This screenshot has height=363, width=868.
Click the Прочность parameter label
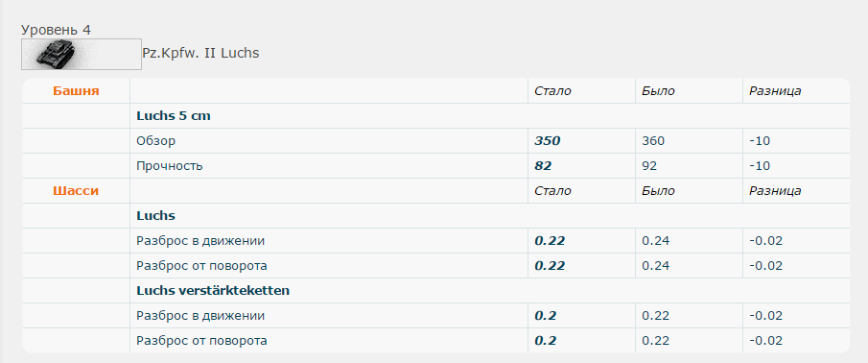pyautogui.click(x=170, y=166)
